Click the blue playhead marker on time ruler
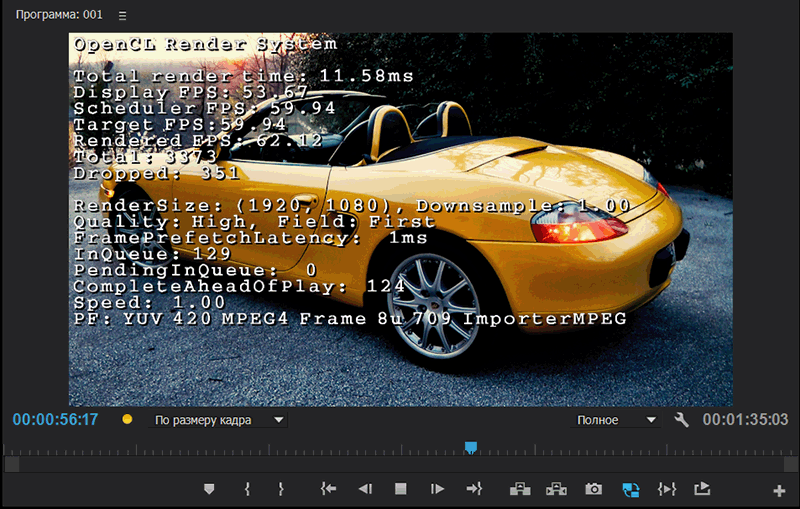Image resolution: width=800 pixels, height=509 pixels. (x=471, y=448)
